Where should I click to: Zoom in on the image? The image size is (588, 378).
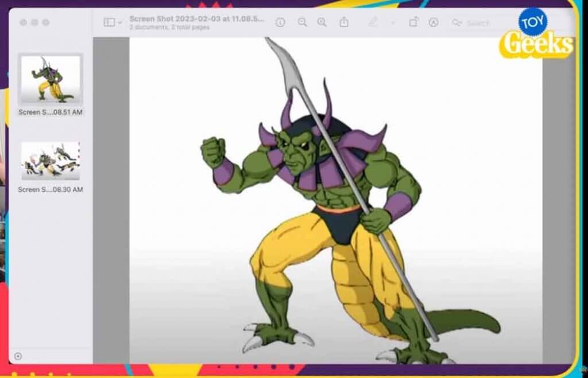tap(322, 23)
